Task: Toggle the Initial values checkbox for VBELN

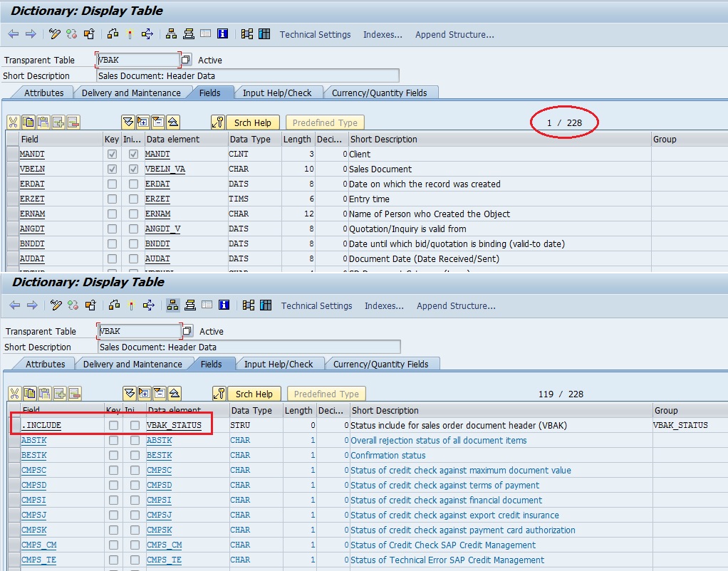Action: (133, 169)
